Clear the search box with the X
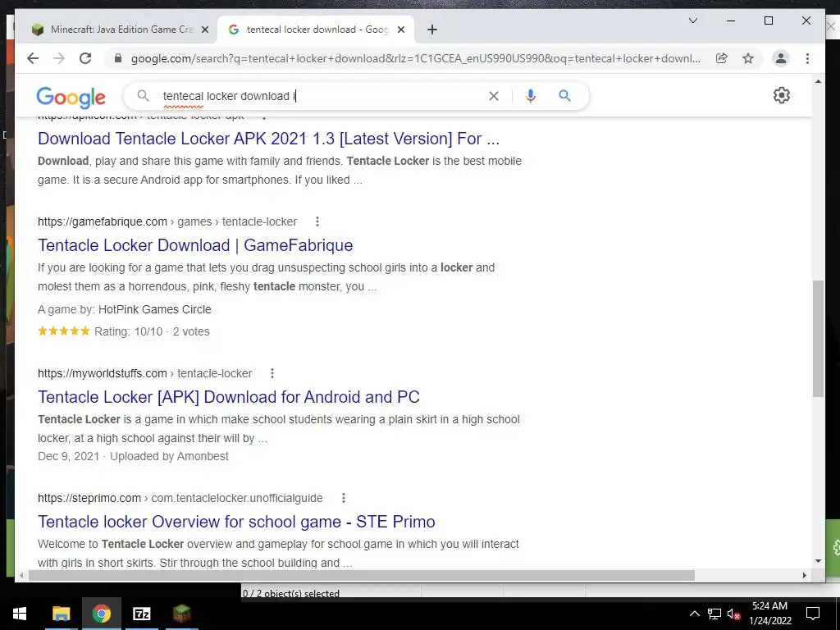The image size is (840, 630). 493,96
